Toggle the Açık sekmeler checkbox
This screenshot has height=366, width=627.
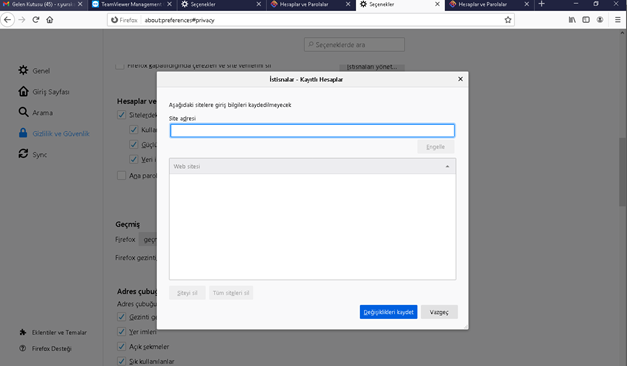tap(121, 346)
